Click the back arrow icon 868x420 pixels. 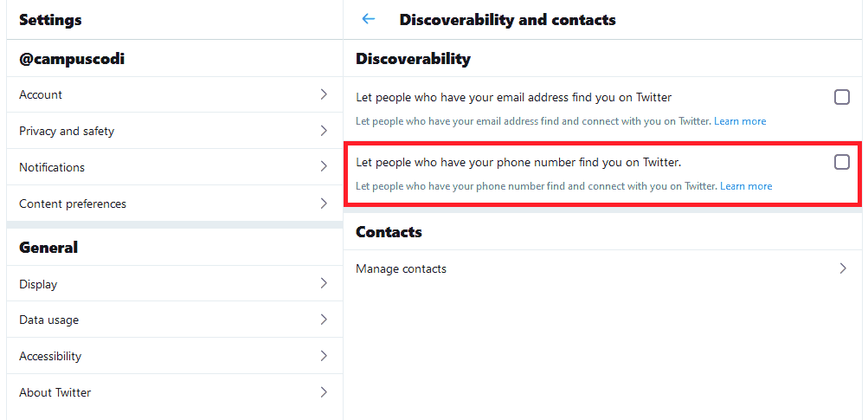[x=369, y=19]
